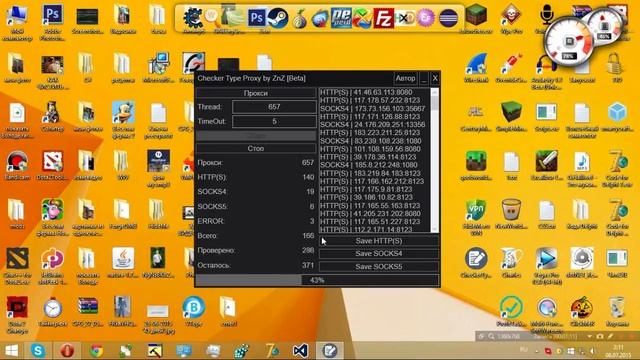The height and width of the screenshot is (360, 640).
Task: Click the large CPU gauge gadget
Action: 569,41
